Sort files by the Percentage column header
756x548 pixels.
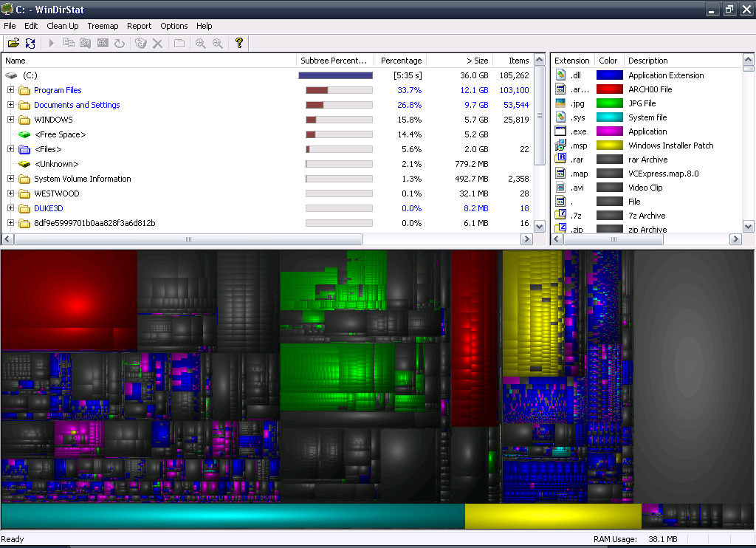tap(401, 61)
